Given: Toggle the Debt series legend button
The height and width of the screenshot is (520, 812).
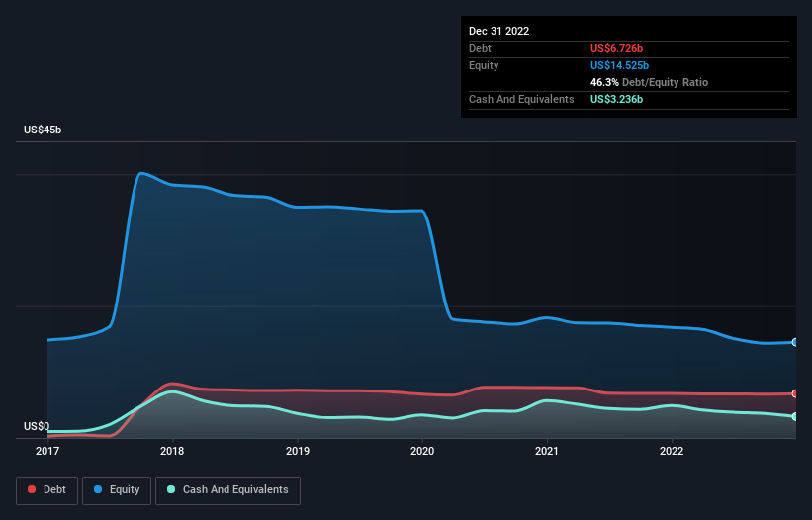Looking at the screenshot, I should pyautogui.click(x=46, y=490).
